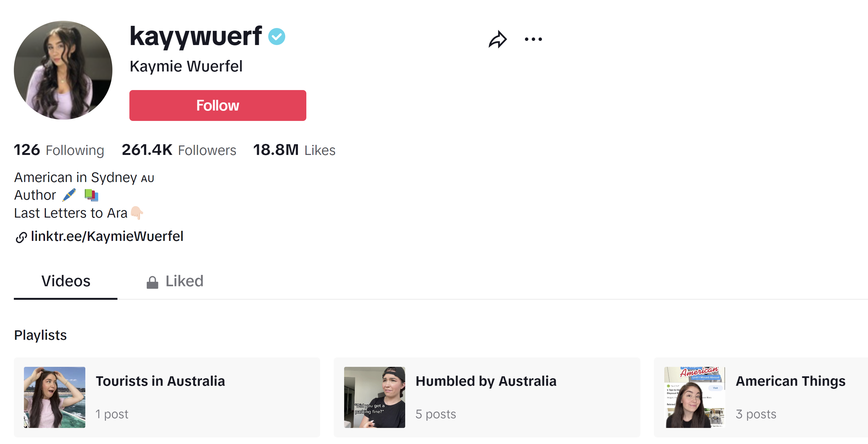The height and width of the screenshot is (444, 868).
Task: Click the pointing-down hand emoji
Action: (x=137, y=213)
